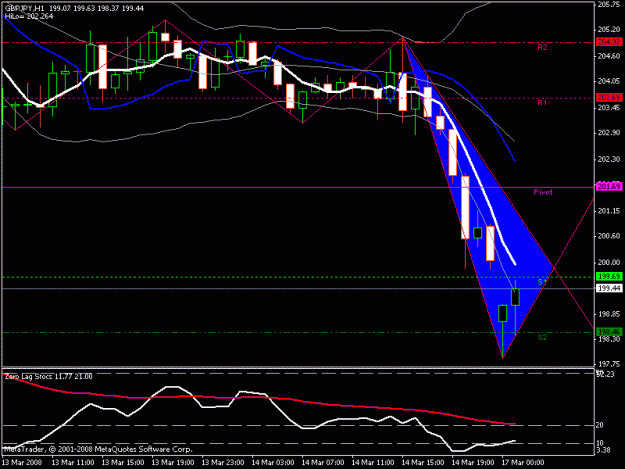The image size is (625, 469).
Task: Click the 14 Mar 07:00 time label
Action: click(323, 463)
